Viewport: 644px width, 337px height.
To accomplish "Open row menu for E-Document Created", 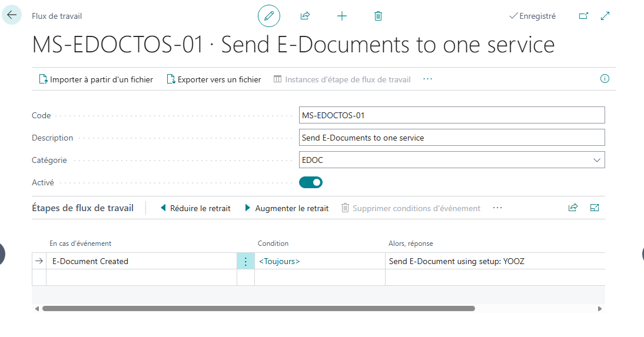I will tap(245, 261).
